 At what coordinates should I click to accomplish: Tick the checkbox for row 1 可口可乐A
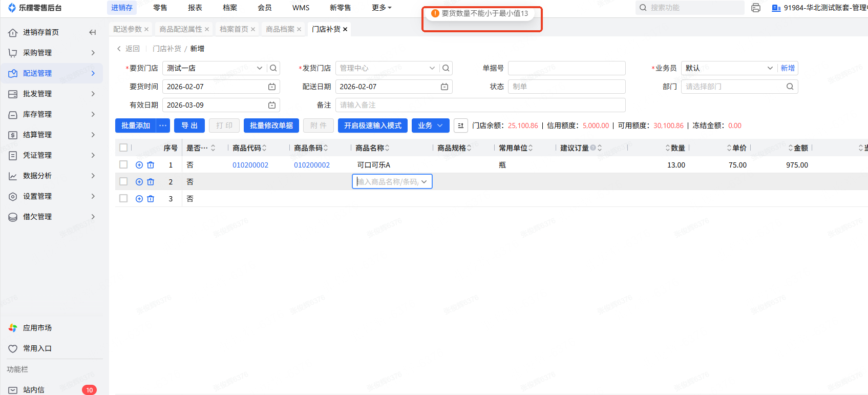[x=123, y=165]
